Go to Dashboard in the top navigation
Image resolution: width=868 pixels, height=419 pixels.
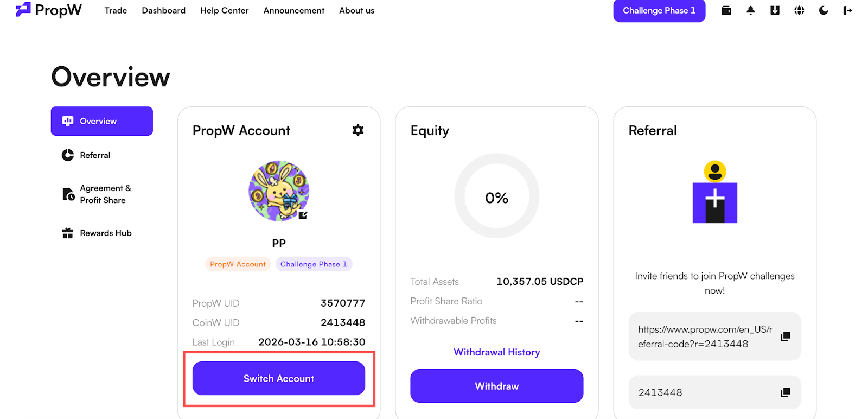[164, 10]
